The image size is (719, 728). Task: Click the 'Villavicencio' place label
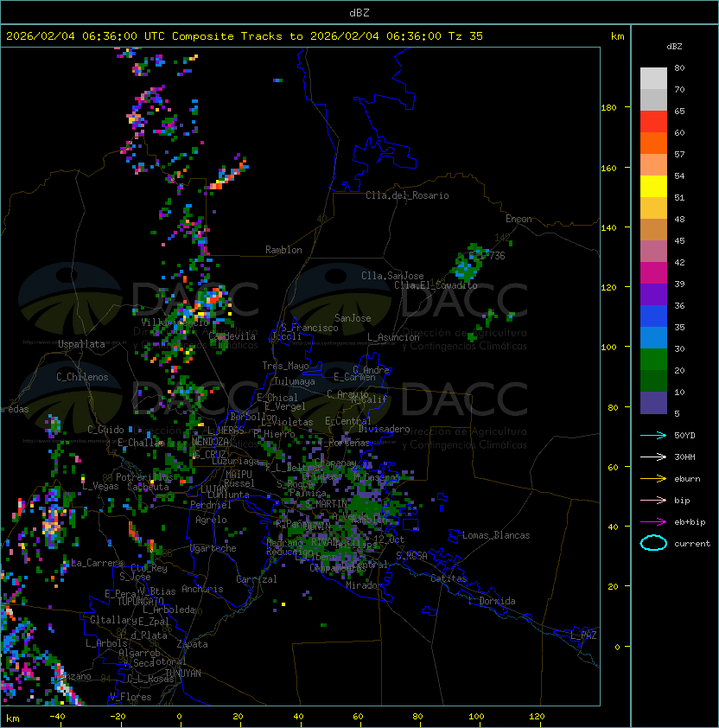pos(175,322)
